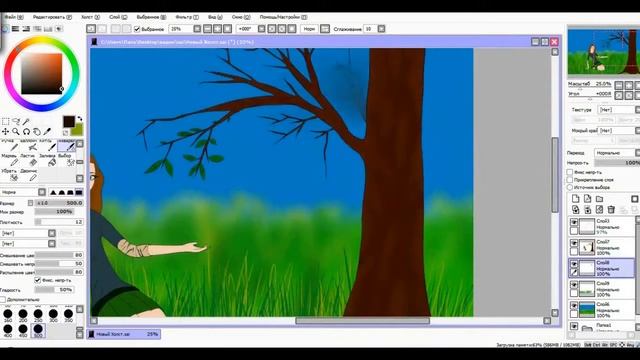Select the zoom magnifier tool
640x360 pixels.
tap(16, 131)
